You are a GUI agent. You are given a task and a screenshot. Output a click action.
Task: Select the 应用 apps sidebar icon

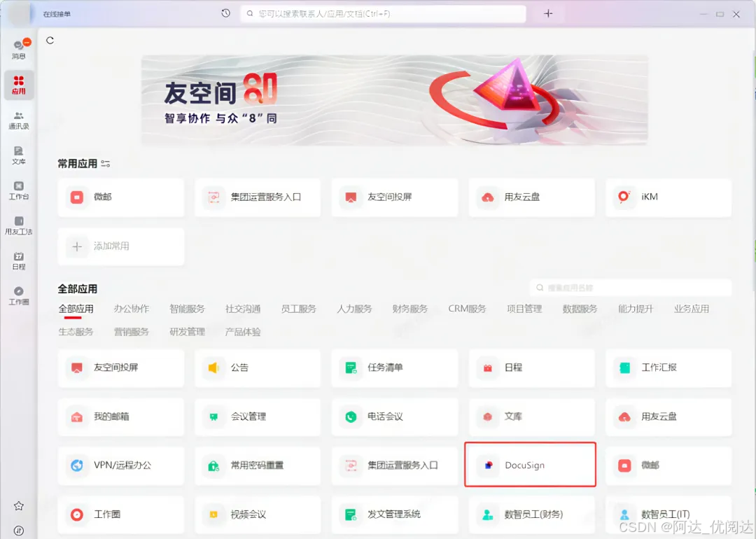click(19, 85)
